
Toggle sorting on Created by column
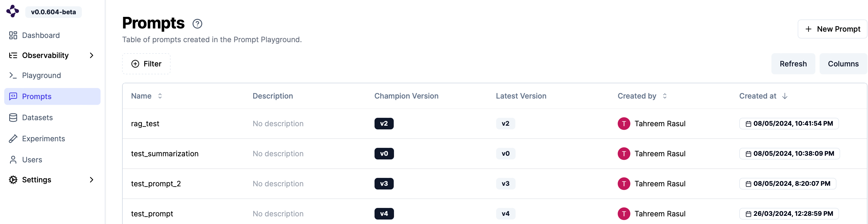tap(665, 96)
